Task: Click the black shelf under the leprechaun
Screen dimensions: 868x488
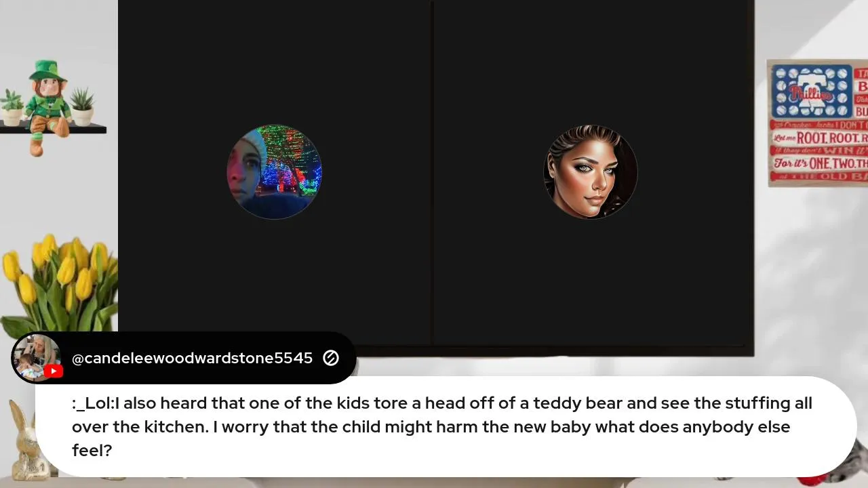Action: point(53,128)
